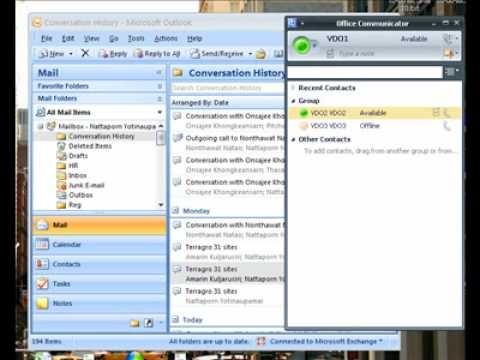This screenshot has height=360, width=480.
Task: Collapse the Favorite Folders section
Action: [160, 86]
